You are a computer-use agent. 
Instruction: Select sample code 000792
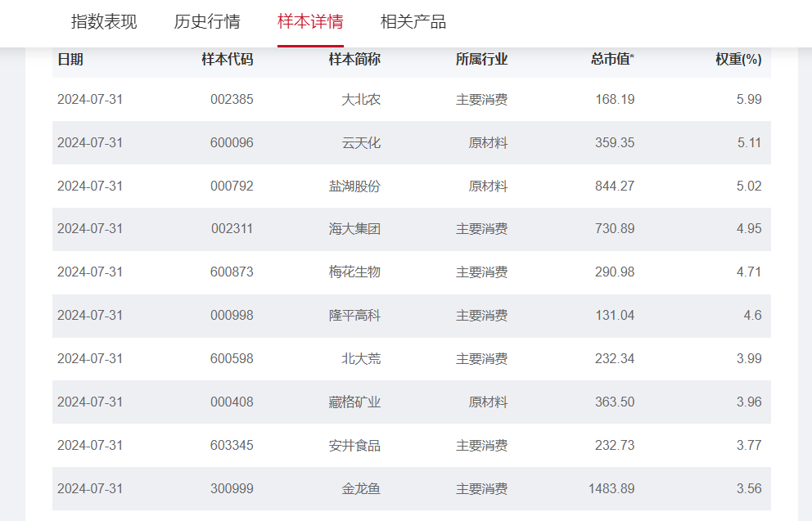(232, 186)
